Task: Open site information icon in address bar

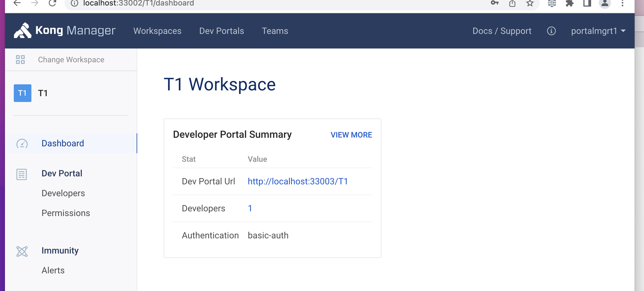Action: [x=74, y=3]
